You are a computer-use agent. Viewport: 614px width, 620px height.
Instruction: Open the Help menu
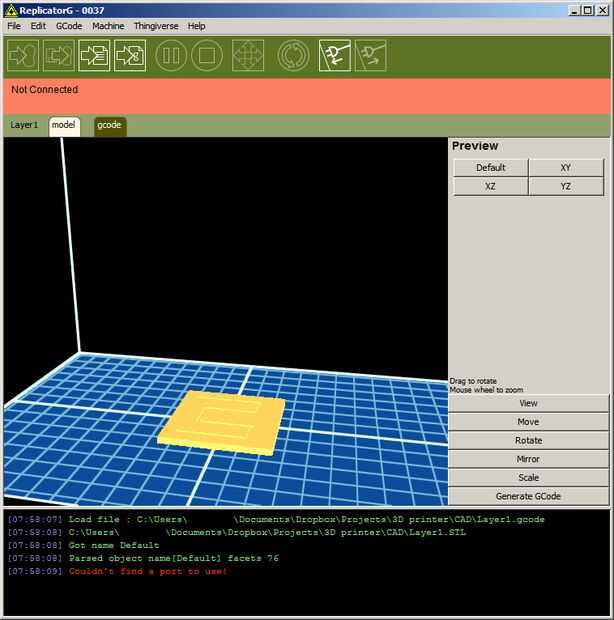click(196, 26)
